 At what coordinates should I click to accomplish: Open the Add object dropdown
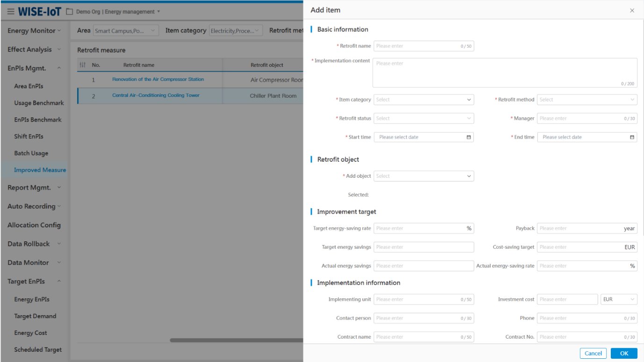tap(423, 176)
